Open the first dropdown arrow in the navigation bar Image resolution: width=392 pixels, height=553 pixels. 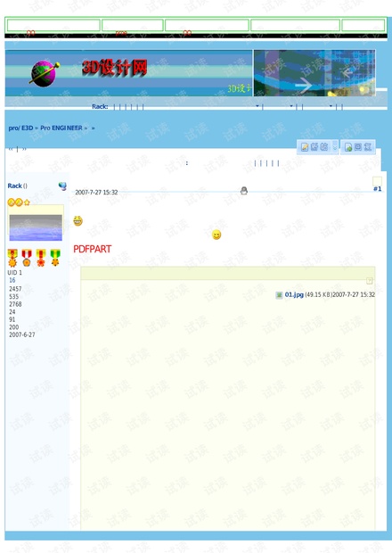[x=257, y=106]
